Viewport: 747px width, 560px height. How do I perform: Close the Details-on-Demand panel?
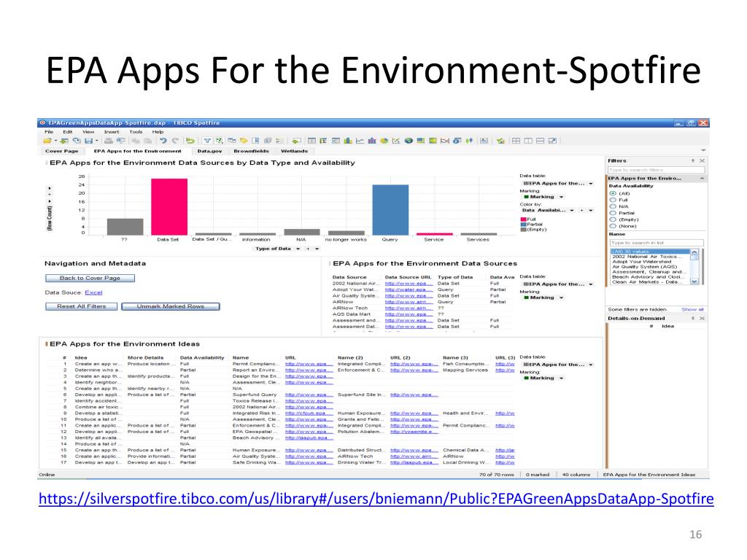702,318
